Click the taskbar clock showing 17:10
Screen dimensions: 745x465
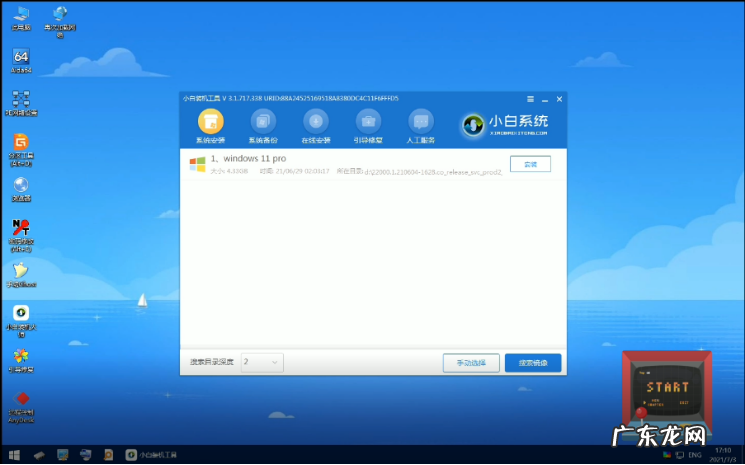723,455
